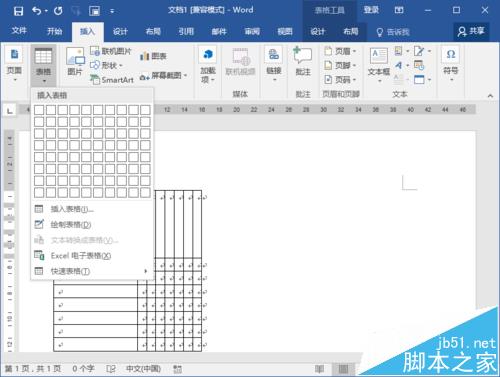Open the 文件 File menu

coord(19,31)
